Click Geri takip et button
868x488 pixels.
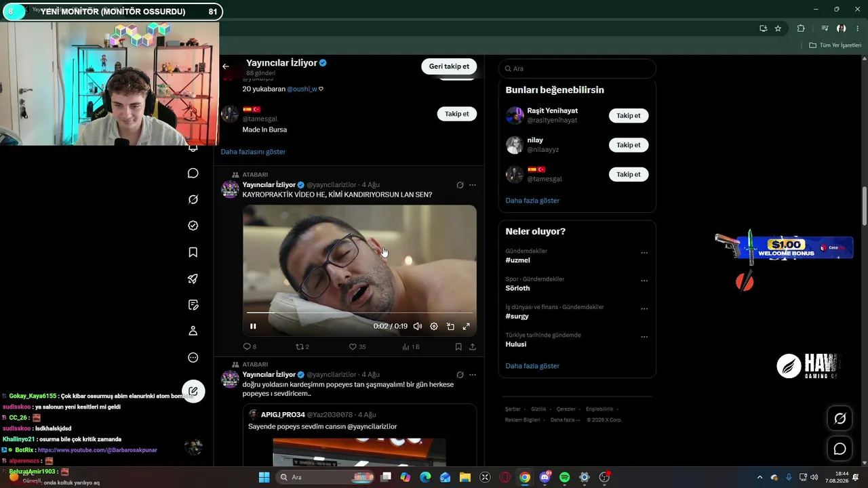coord(449,66)
